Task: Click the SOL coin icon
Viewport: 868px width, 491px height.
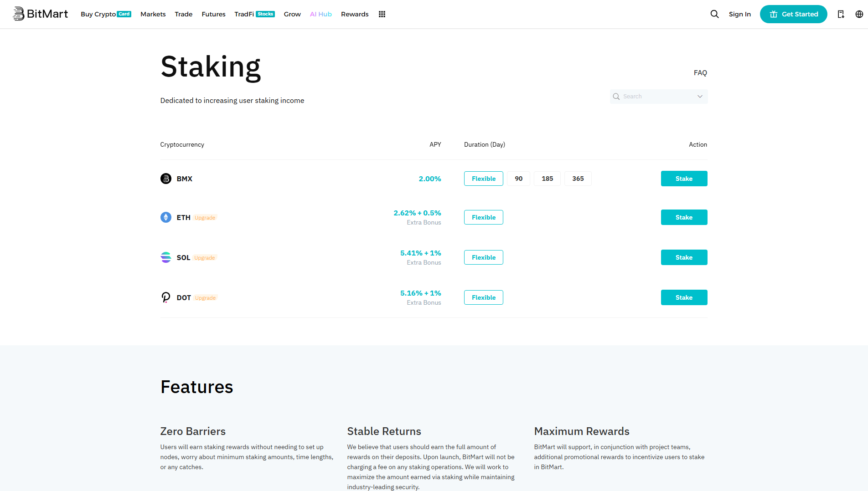Action: [x=166, y=257]
